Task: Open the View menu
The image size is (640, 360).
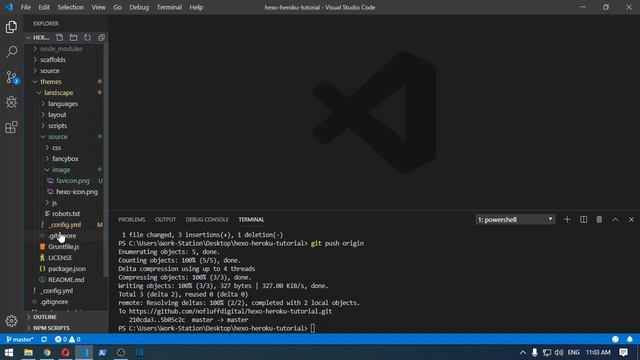Action: (98, 7)
